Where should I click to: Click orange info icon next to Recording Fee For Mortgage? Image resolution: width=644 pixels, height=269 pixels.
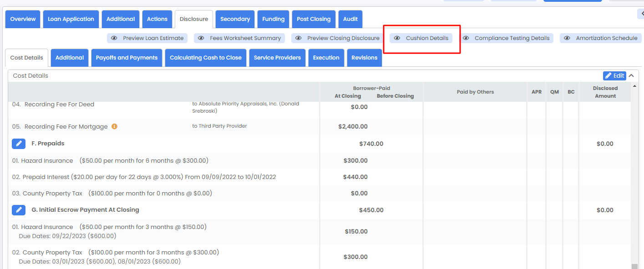tap(115, 127)
